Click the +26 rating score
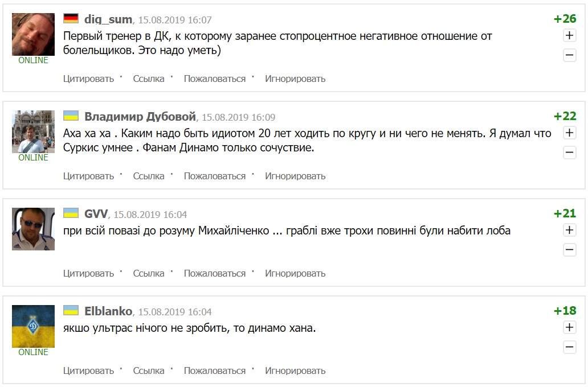Screen dimensions: 588x387 pos(565,19)
